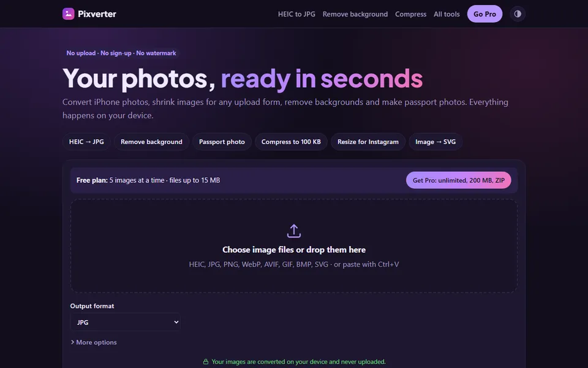Go to Compress in top navigation

pos(410,14)
